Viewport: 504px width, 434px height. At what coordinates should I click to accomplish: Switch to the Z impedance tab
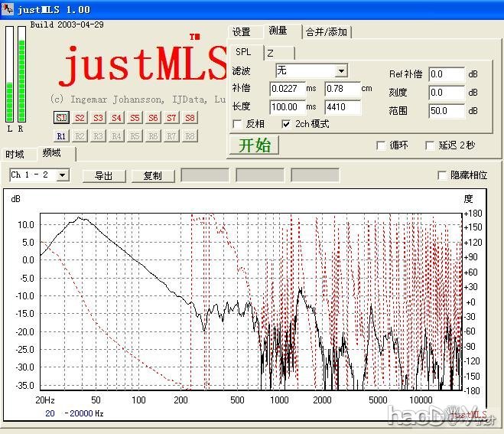pos(270,53)
